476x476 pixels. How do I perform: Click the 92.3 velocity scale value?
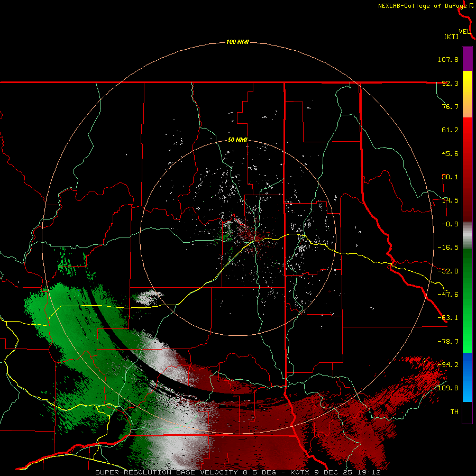tap(450, 83)
